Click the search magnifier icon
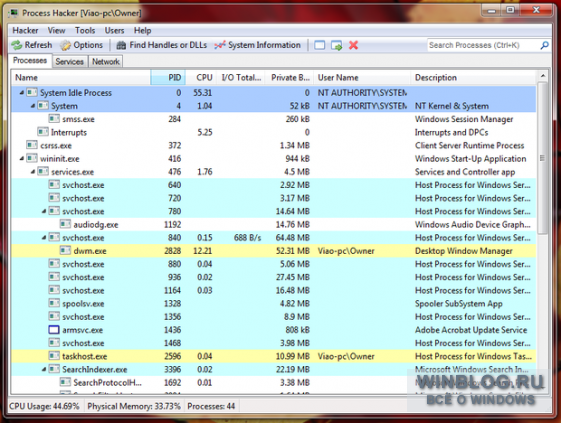This screenshot has height=423, width=561. coord(544,45)
